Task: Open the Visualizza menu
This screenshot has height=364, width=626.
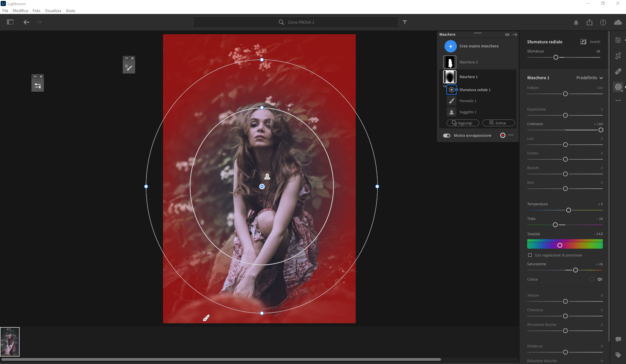Action: [x=53, y=11]
